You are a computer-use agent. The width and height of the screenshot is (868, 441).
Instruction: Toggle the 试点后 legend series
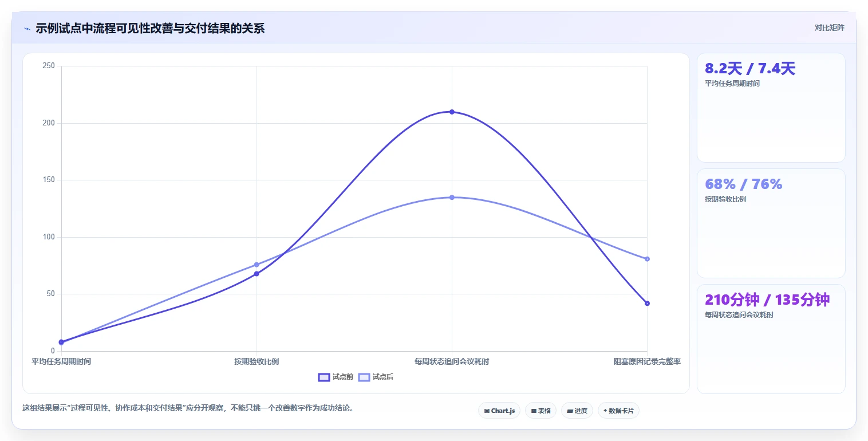pyautogui.click(x=376, y=377)
